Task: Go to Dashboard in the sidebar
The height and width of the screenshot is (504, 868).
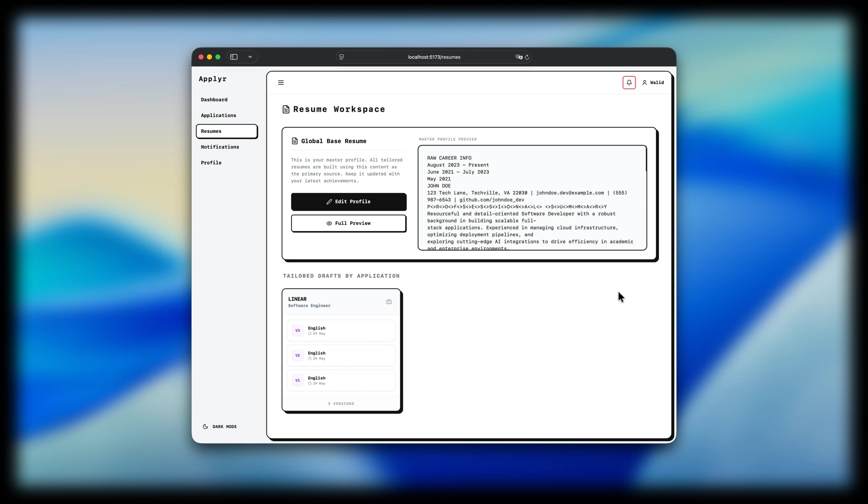Action: (x=214, y=100)
